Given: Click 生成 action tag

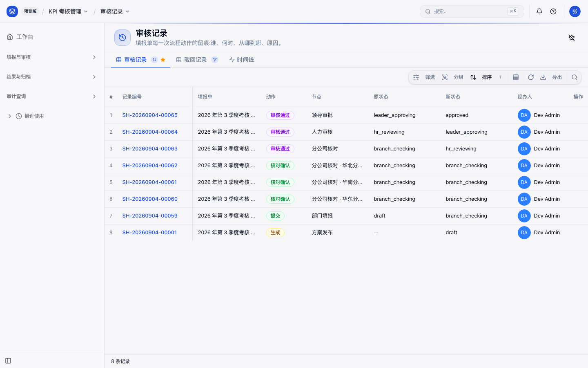Looking at the screenshot, I should tap(275, 233).
